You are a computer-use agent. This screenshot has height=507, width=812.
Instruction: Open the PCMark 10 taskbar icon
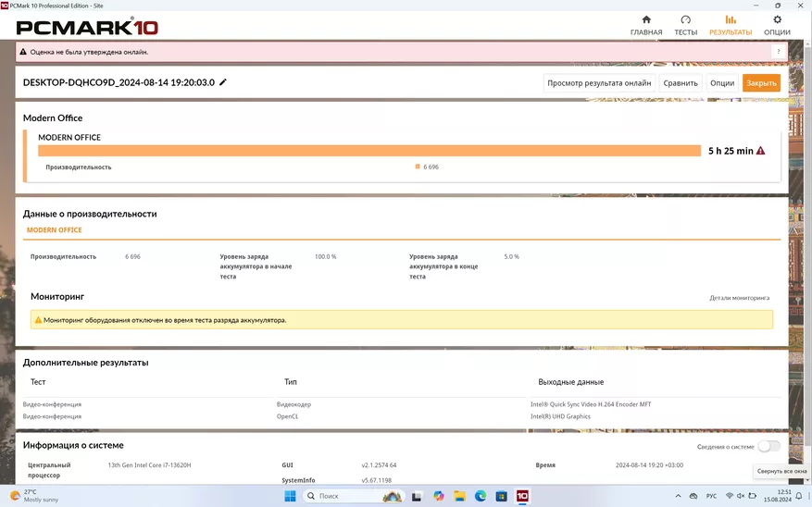tap(522, 496)
